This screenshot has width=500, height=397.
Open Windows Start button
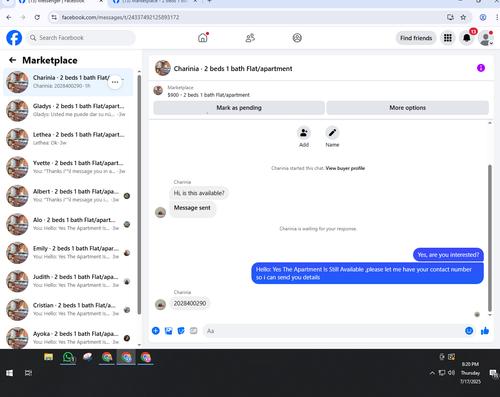click(9, 373)
